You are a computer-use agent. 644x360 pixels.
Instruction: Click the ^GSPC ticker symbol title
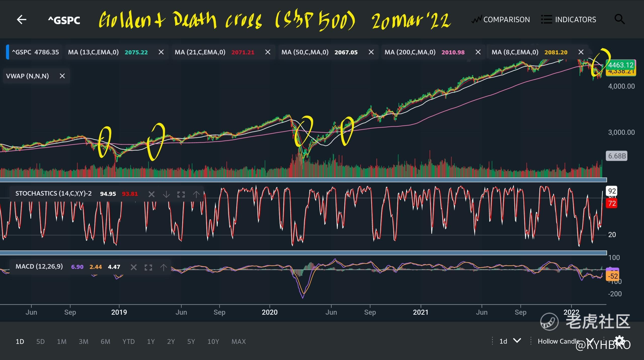(x=64, y=20)
